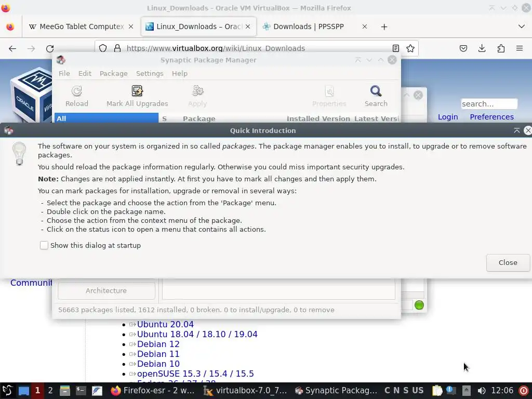The height and width of the screenshot is (399, 532).
Task: Click the removable media eject tray icon
Action: [x=466, y=391]
